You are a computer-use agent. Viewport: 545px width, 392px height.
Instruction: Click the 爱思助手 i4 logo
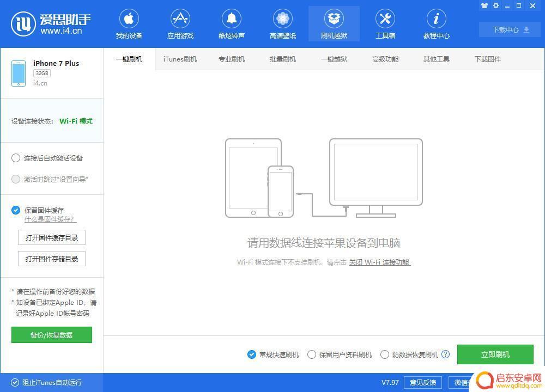click(51, 24)
